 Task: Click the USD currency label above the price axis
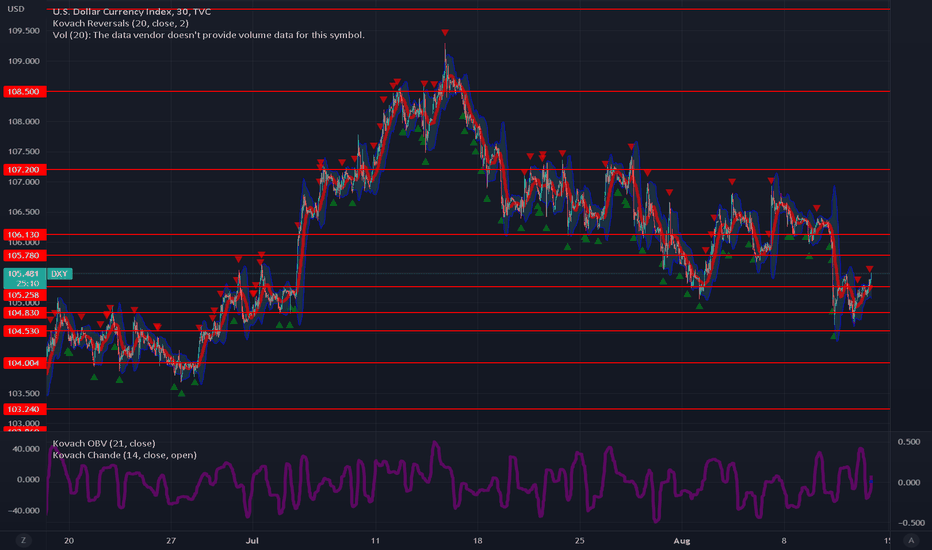[x=16, y=9]
